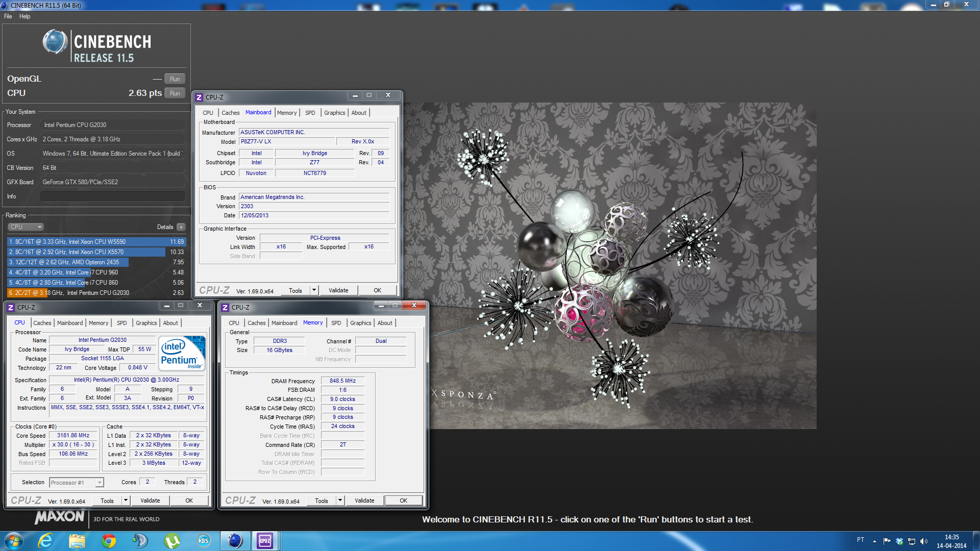Close the Memory CPU-Z window
Image resolution: width=980 pixels, height=551 pixels.
[x=414, y=305]
